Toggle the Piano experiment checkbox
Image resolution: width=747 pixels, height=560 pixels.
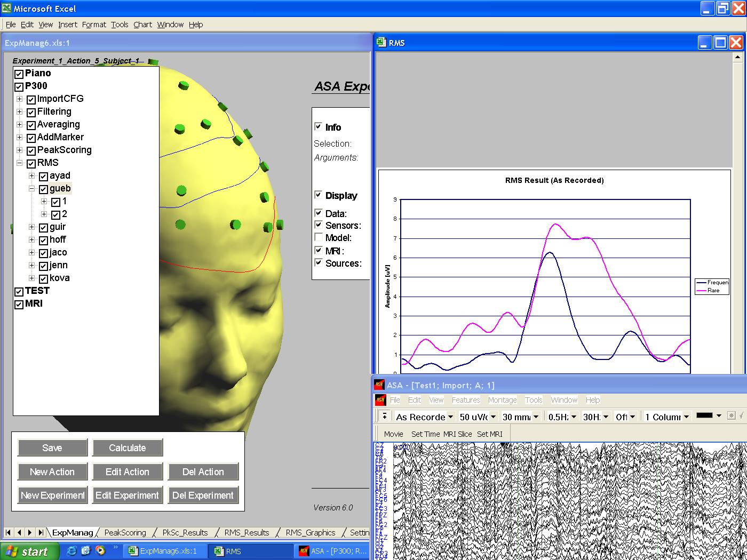[19, 74]
